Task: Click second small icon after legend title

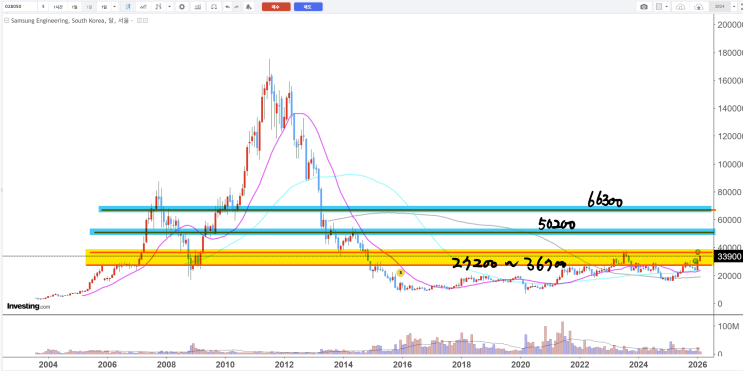Action: point(145,21)
